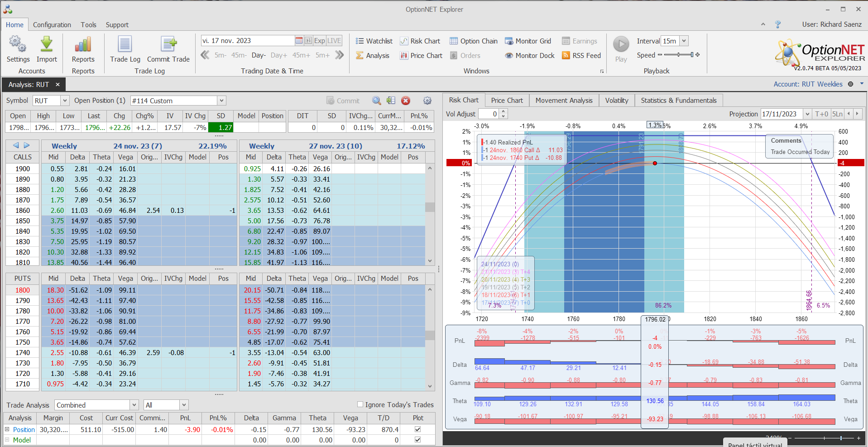Uncheck the Position plot checkbox
The image size is (868, 447).
(x=417, y=429)
